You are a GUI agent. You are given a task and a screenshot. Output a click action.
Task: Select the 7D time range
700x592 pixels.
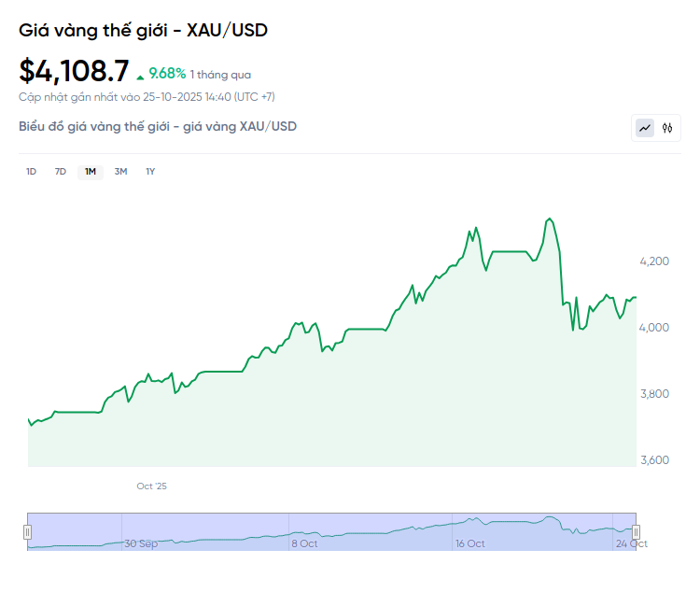[61, 172]
